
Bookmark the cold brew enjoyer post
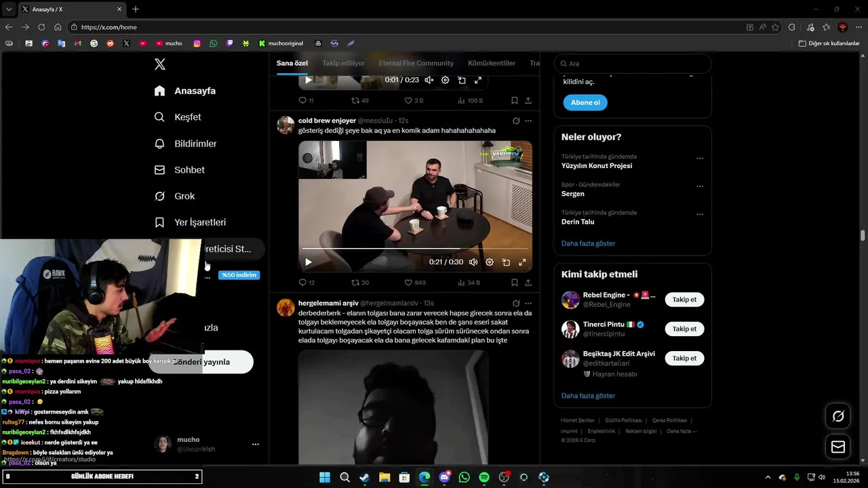click(x=515, y=283)
